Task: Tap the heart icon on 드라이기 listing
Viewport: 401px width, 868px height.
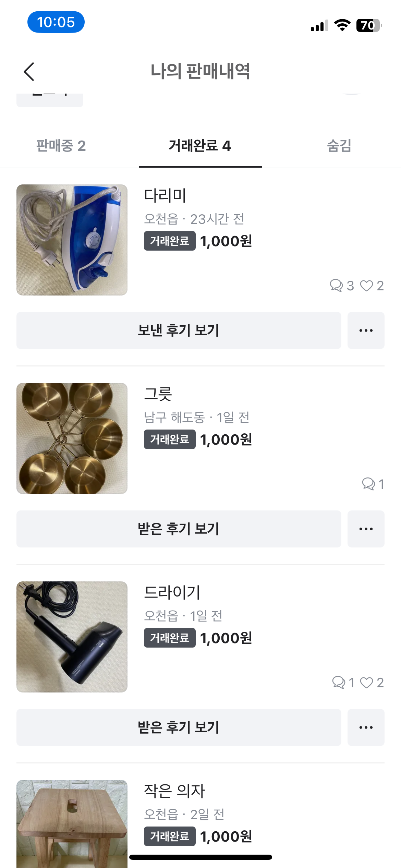Action: coord(366,683)
